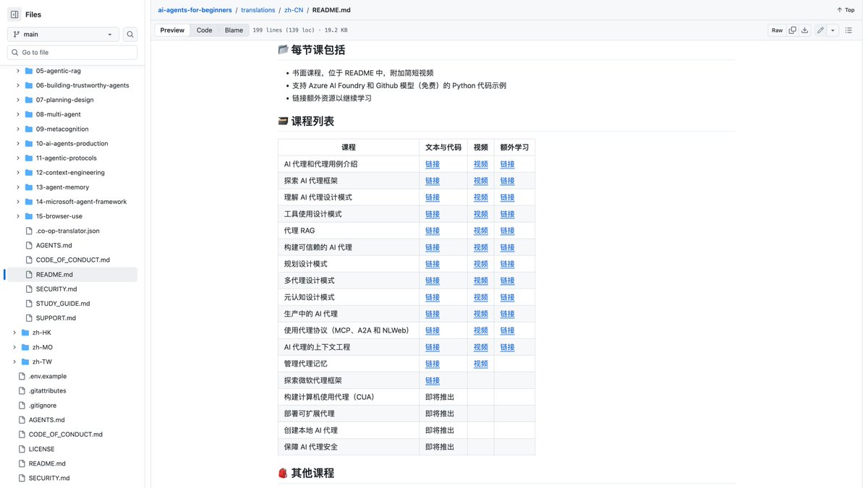Open ai-agents-for-beginners breadcrumb link
The height and width of the screenshot is (488, 868).
click(195, 10)
